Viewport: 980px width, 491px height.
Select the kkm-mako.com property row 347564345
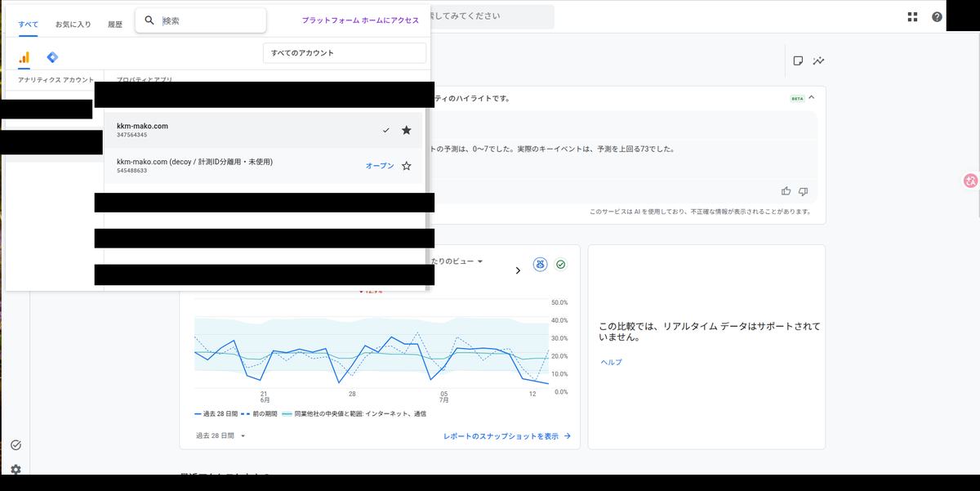[264, 130]
